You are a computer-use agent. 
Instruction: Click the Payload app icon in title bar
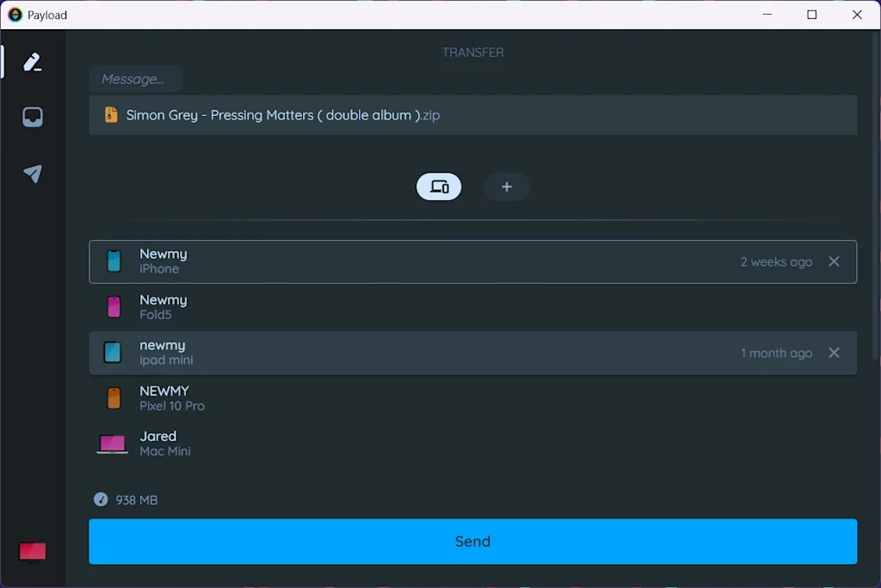(15, 15)
